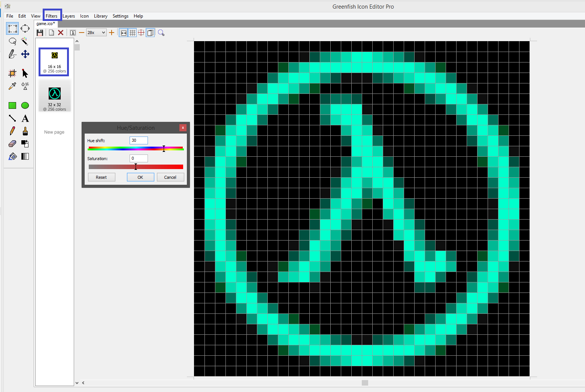Create a new page with the blank sheet icon

pos(51,33)
